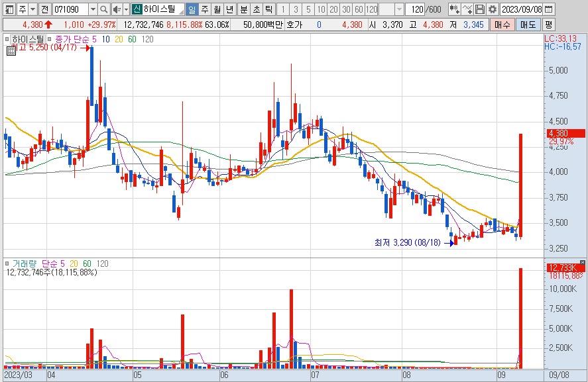The height and width of the screenshot is (382, 588).
Task: Click the 매도 sell button
Action: (528, 24)
